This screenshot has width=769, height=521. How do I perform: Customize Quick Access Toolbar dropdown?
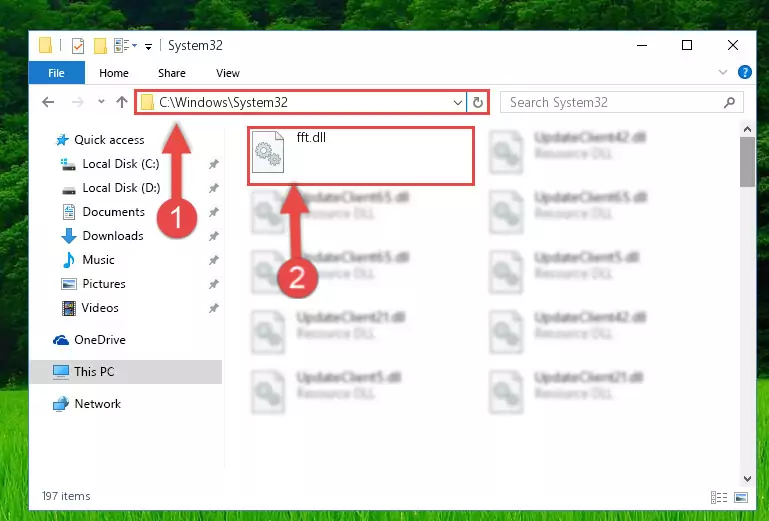(148, 47)
